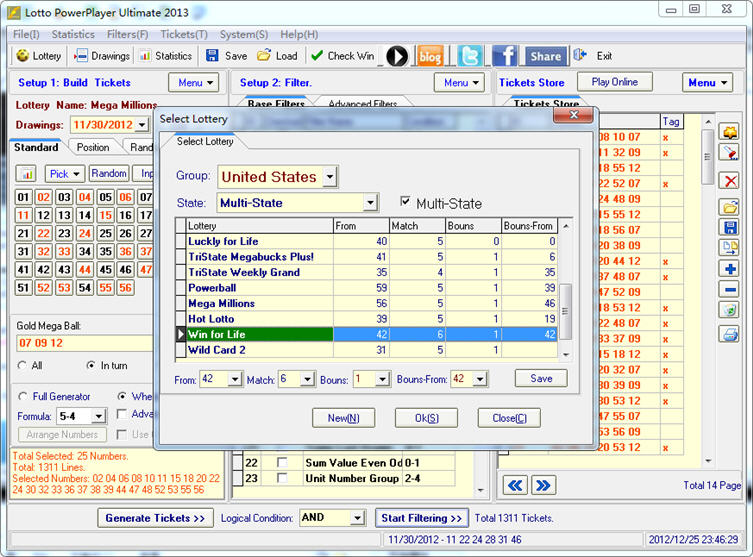Screen dimensions: 753x557
Task: Toggle number 56 in the number grid
Action: click(125, 288)
